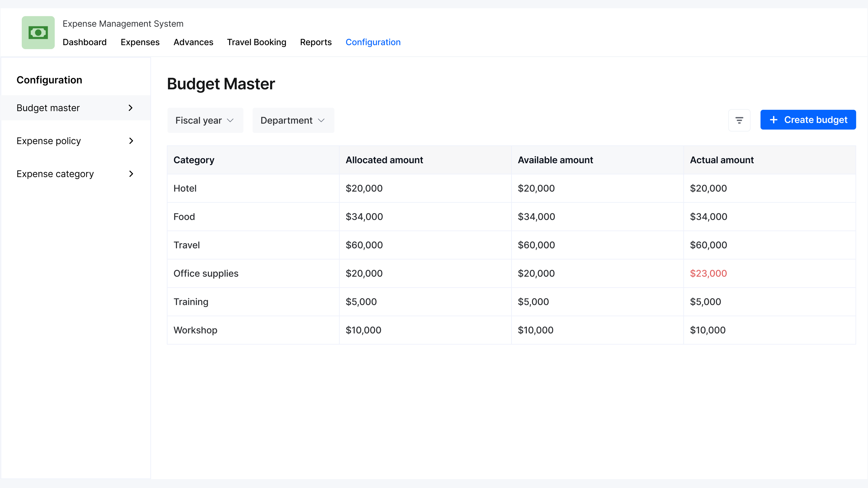This screenshot has width=868, height=488.
Task: Select Budget master in sidebar
Action: 76,108
